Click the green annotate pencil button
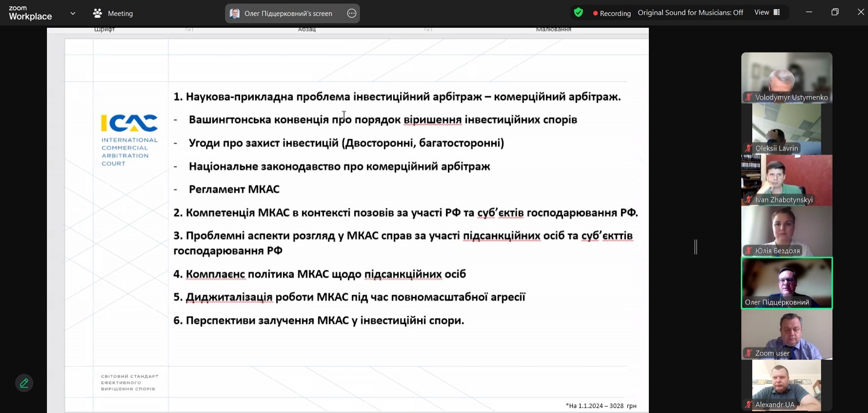Image resolution: width=868 pixels, height=413 pixels. (x=24, y=383)
